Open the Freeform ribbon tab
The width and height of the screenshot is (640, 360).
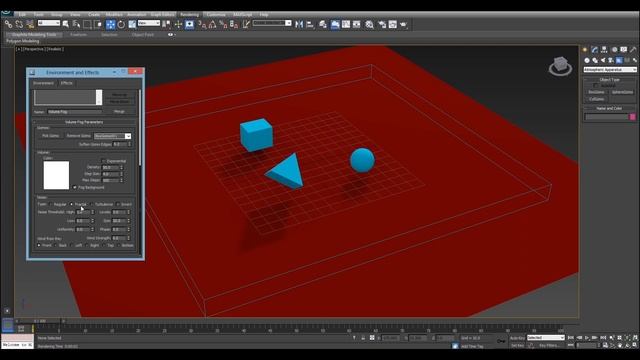[78, 35]
